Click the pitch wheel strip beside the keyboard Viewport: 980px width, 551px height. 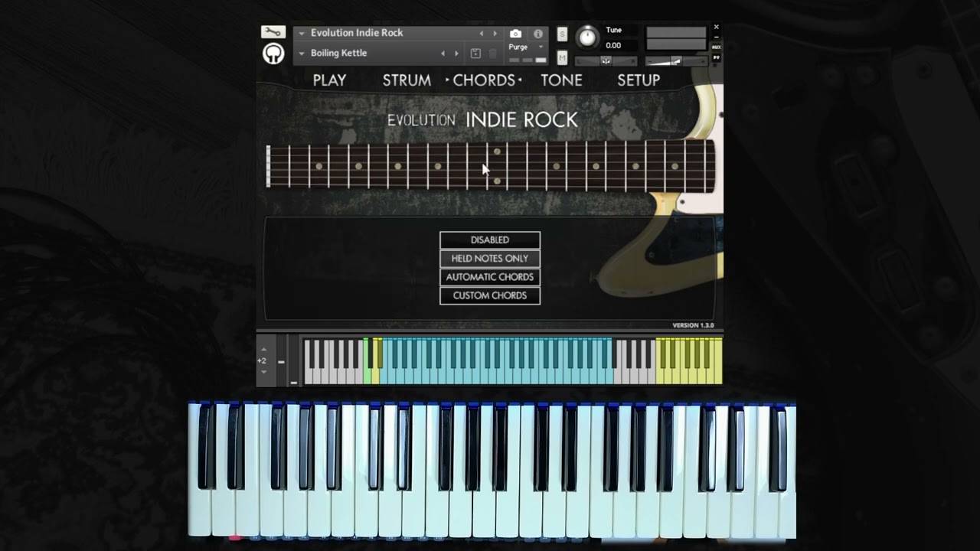click(x=281, y=361)
